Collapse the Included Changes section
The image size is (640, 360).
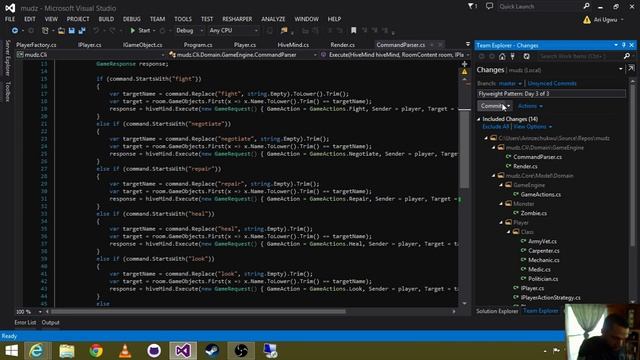[479, 119]
